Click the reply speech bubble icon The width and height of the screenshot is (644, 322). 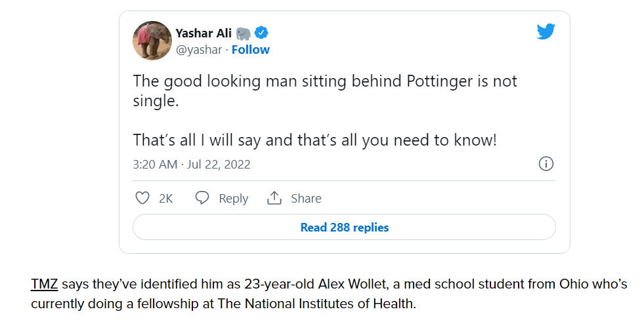coord(202,198)
